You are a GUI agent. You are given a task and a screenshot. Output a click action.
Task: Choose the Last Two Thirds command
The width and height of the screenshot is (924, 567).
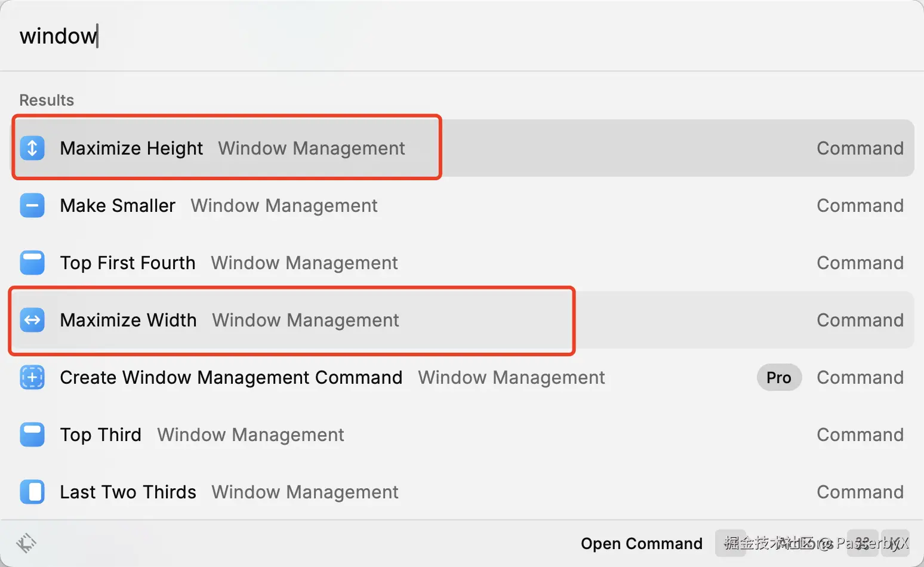[x=128, y=492]
